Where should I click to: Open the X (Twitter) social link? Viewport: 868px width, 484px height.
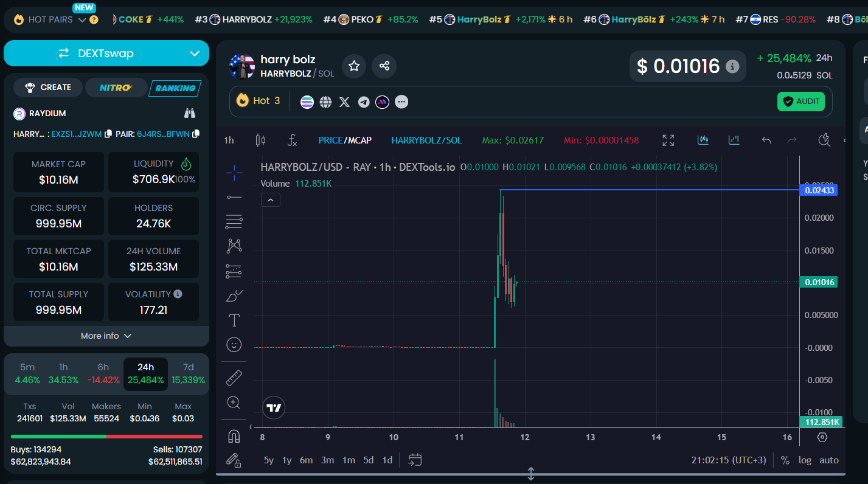pyautogui.click(x=344, y=102)
